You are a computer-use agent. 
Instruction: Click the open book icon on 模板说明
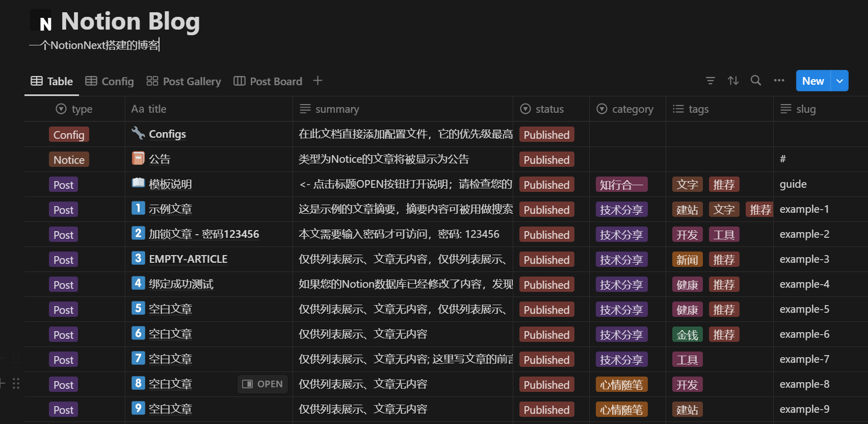click(x=138, y=183)
